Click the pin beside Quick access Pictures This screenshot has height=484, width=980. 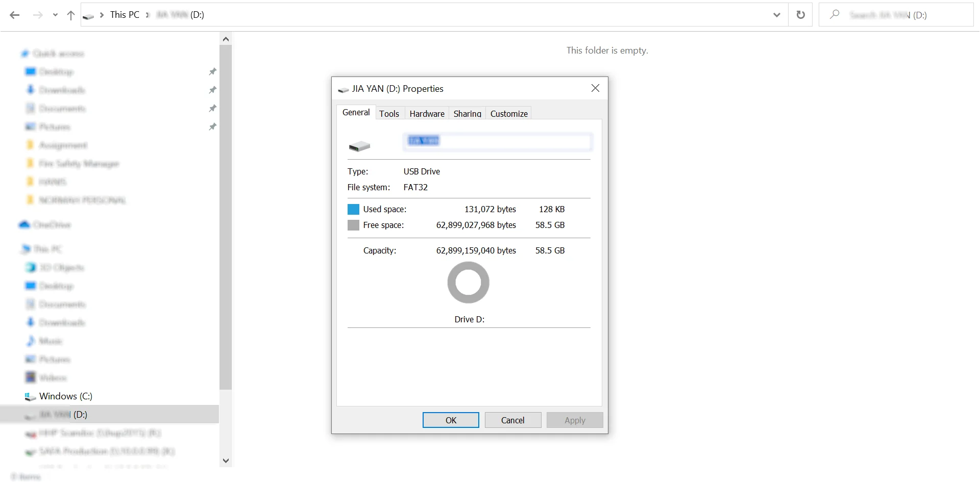click(x=212, y=127)
